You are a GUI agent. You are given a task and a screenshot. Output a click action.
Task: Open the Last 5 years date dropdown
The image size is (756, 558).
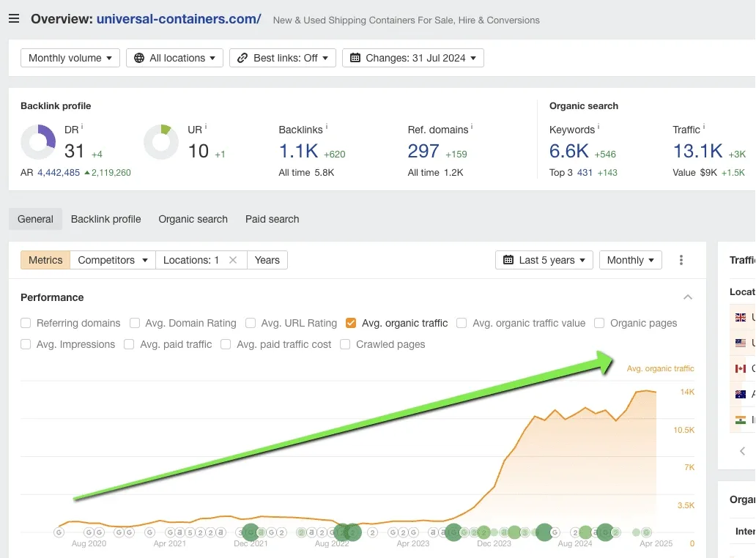544,260
